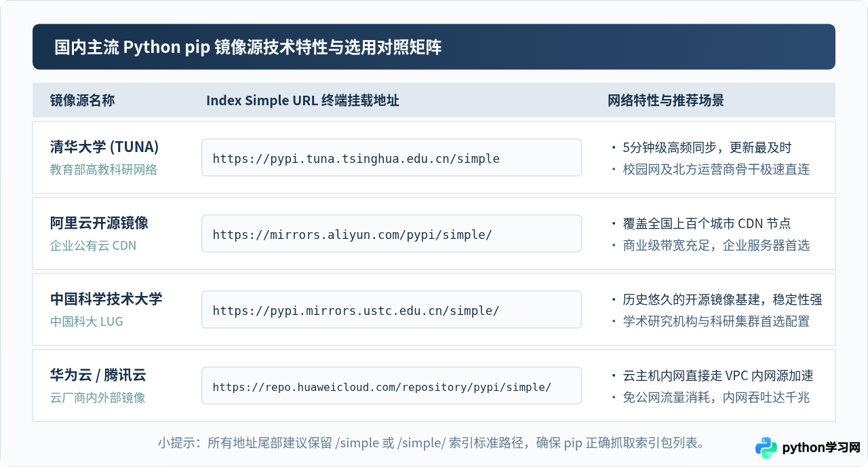Select the Huawei Cloud repository URL field
868x467 pixels.
(x=391, y=386)
